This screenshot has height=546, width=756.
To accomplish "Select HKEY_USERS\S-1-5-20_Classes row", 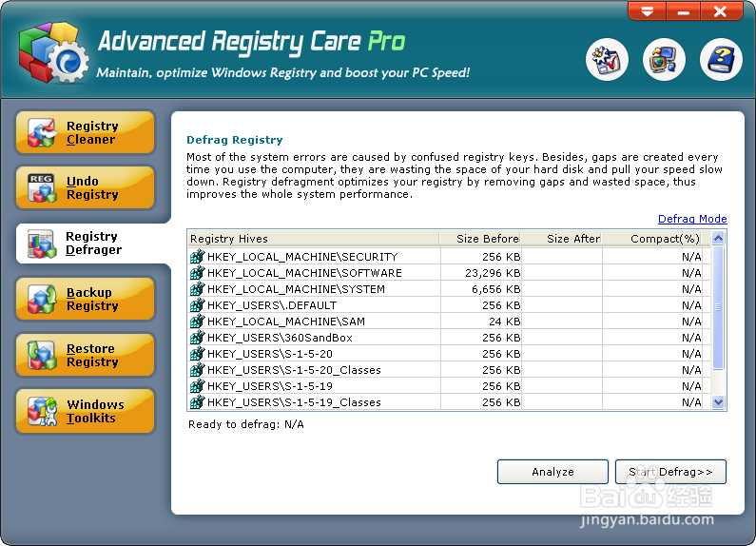I will pyautogui.click(x=449, y=370).
